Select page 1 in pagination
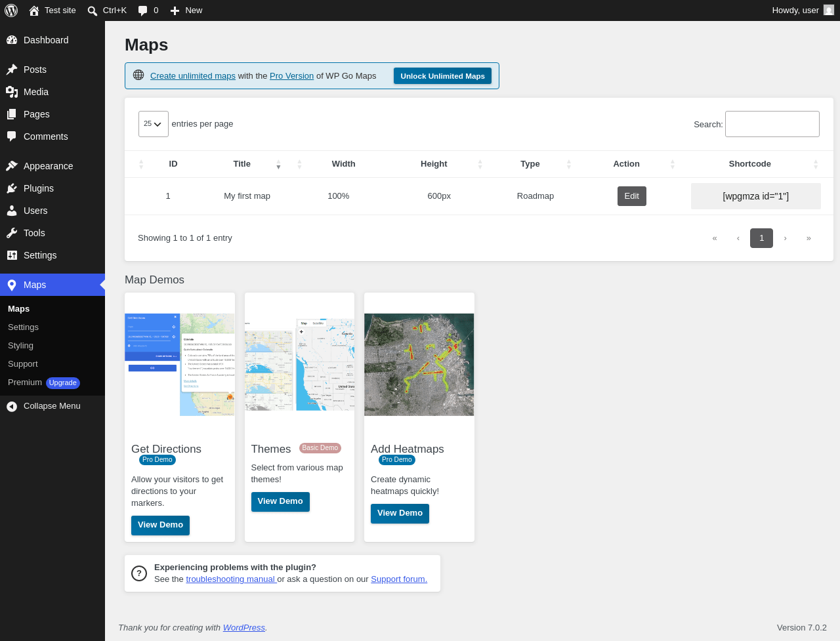Image resolution: width=840 pixels, height=641 pixels. (761, 238)
